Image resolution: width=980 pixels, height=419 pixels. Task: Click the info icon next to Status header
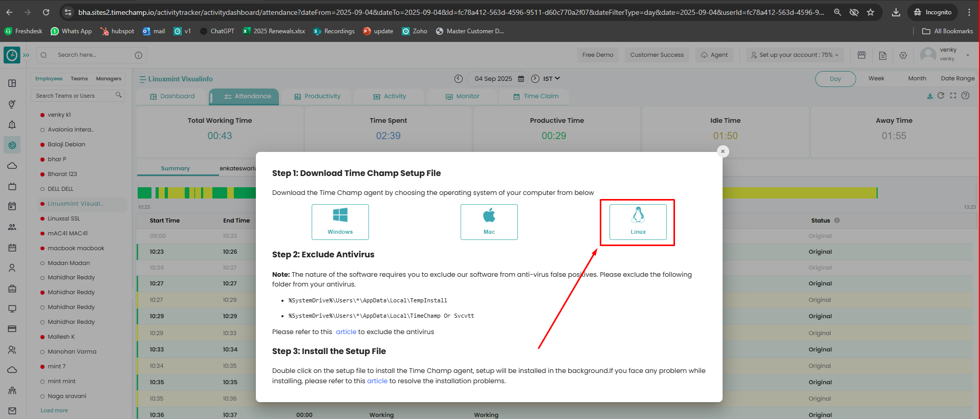click(x=837, y=220)
